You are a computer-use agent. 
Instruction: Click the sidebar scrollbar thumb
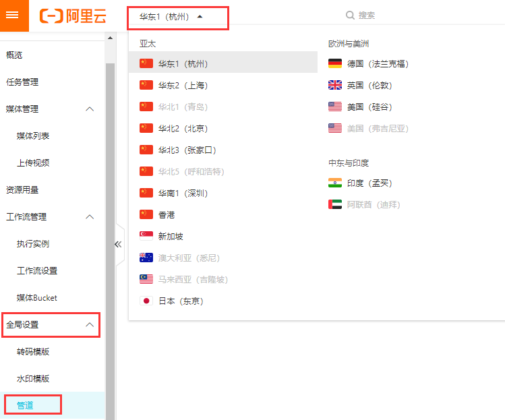[110, 241]
